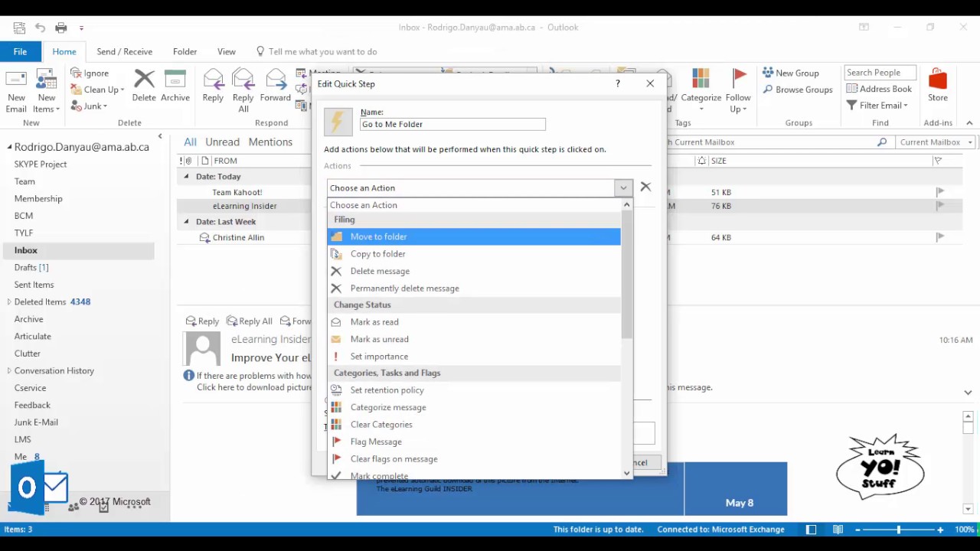Remove the action with X icon
The image size is (980, 551).
point(645,187)
